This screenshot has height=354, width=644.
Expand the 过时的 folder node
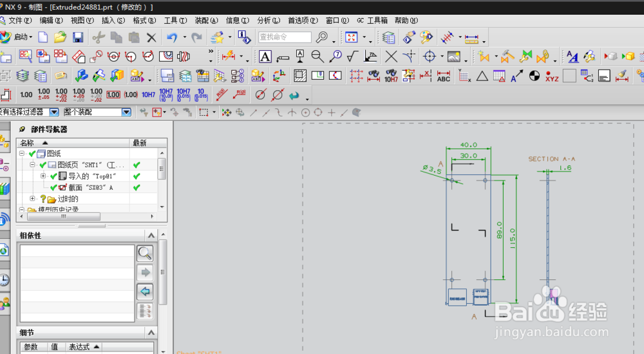pos(32,199)
